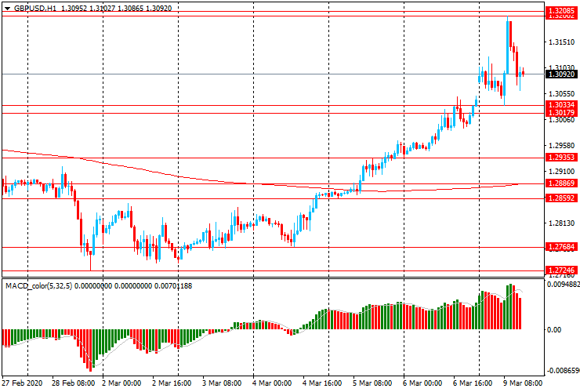Select the 1.27246 bottom price level label
580x392 pixels.
pyautogui.click(x=562, y=270)
